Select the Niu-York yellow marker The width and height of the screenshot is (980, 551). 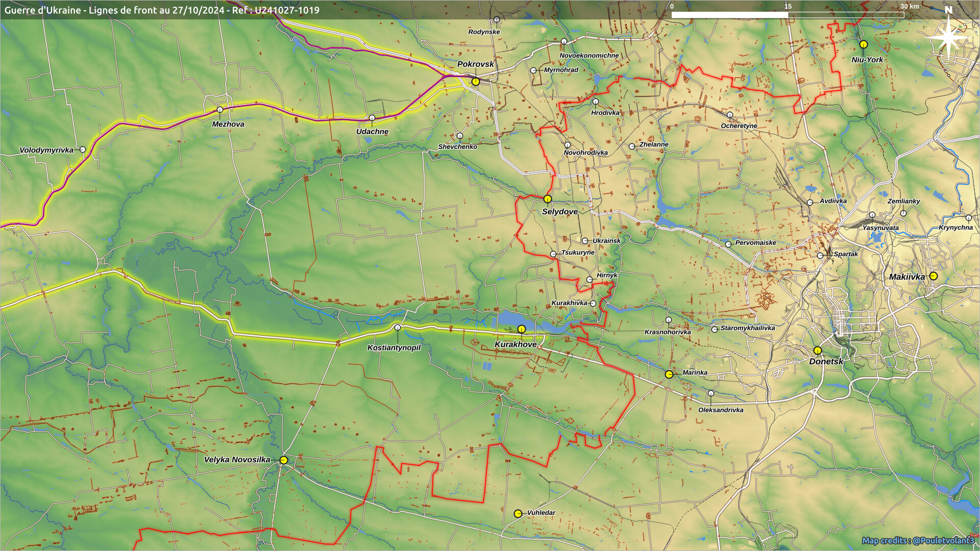click(864, 44)
